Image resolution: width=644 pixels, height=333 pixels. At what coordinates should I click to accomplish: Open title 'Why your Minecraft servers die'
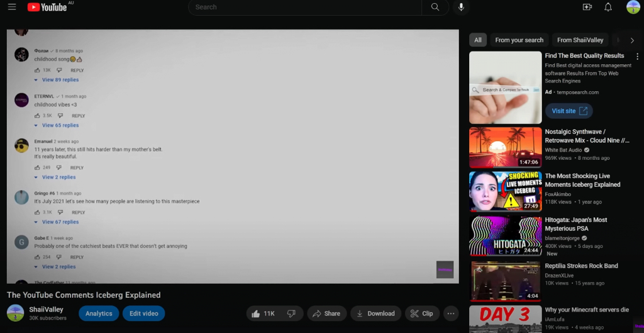[587, 310]
